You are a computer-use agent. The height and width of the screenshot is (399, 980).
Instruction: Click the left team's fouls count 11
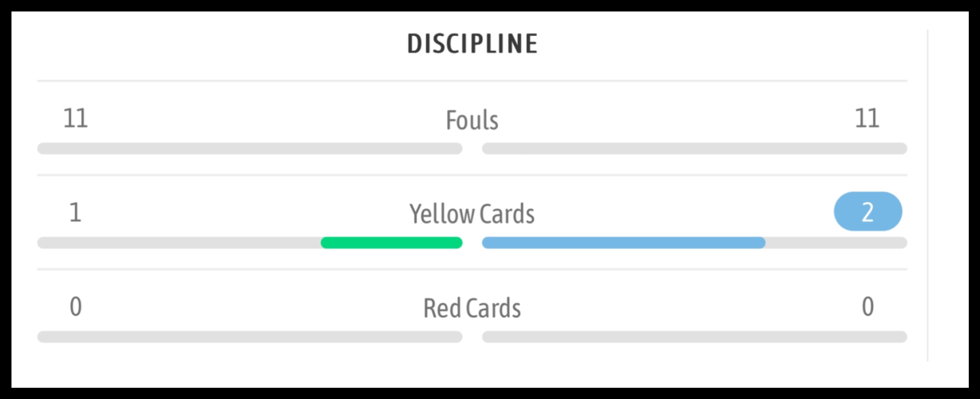[x=76, y=119]
